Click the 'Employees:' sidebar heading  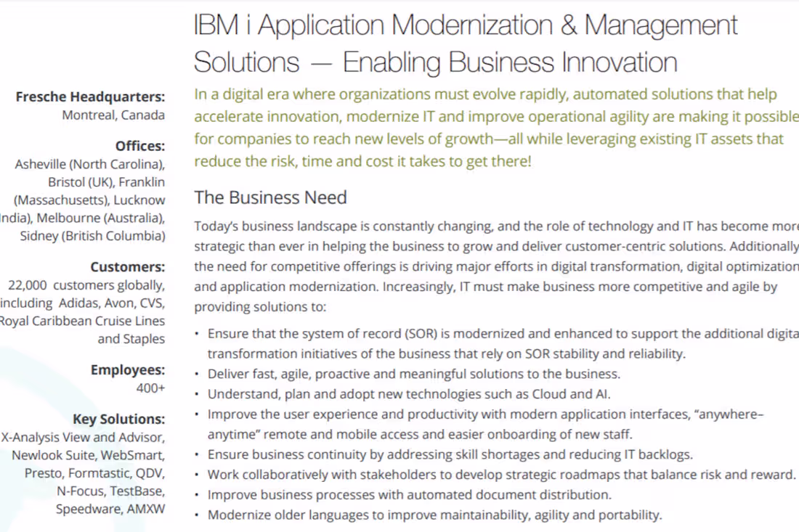coord(128,370)
